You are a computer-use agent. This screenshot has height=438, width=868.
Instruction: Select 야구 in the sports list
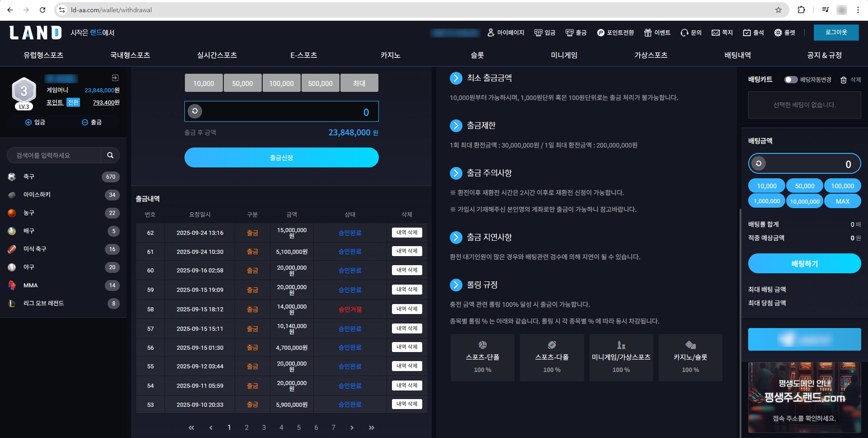[63, 267]
